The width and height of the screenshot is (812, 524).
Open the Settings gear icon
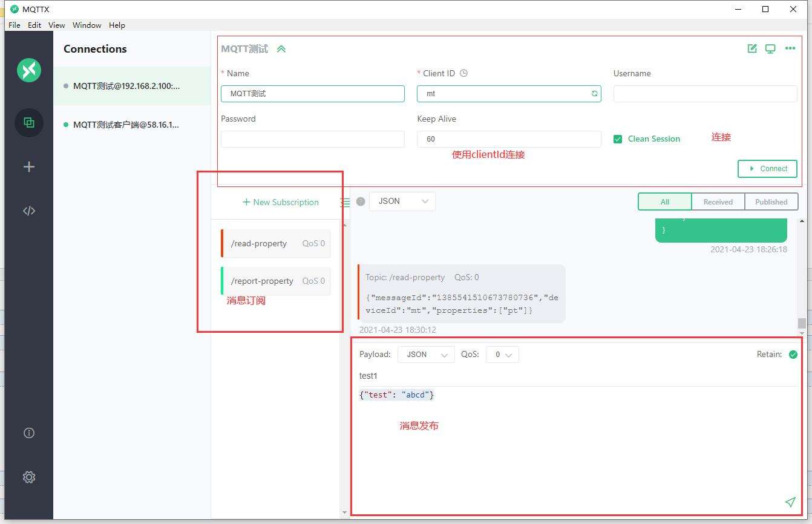tap(29, 477)
